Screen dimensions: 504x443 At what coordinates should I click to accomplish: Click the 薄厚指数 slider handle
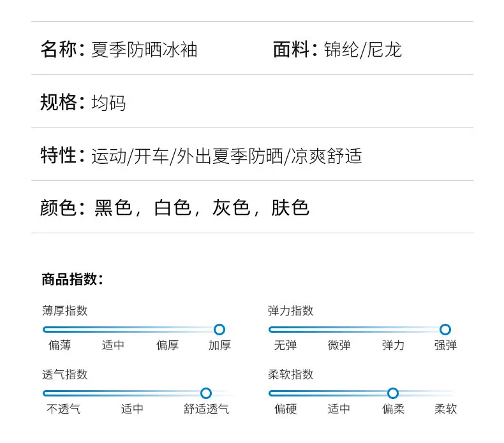click(219, 330)
